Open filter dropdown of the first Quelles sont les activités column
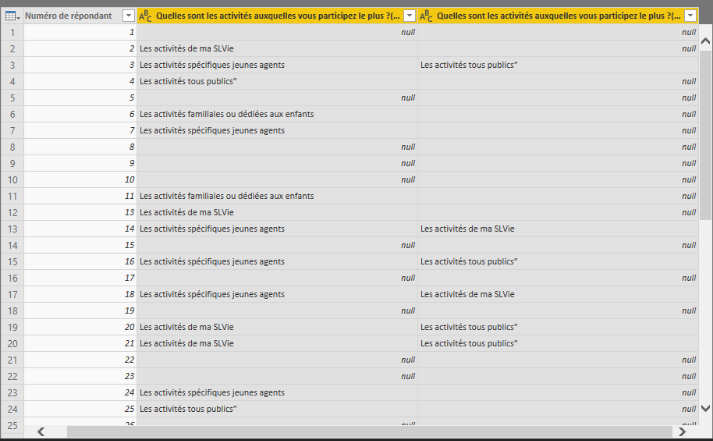This screenshot has width=713, height=441. coord(410,16)
